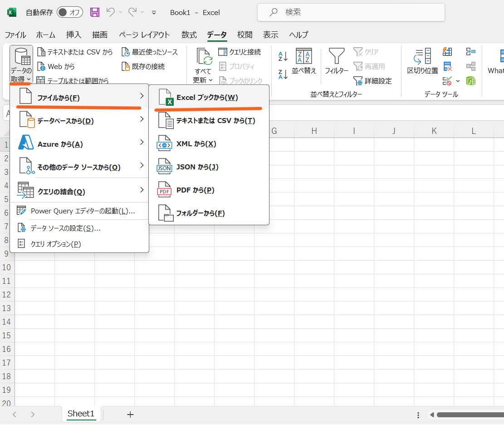Switch to the ホーム tab
Image resolution: width=504 pixels, height=425 pixels.
click(x=46, y=35)
